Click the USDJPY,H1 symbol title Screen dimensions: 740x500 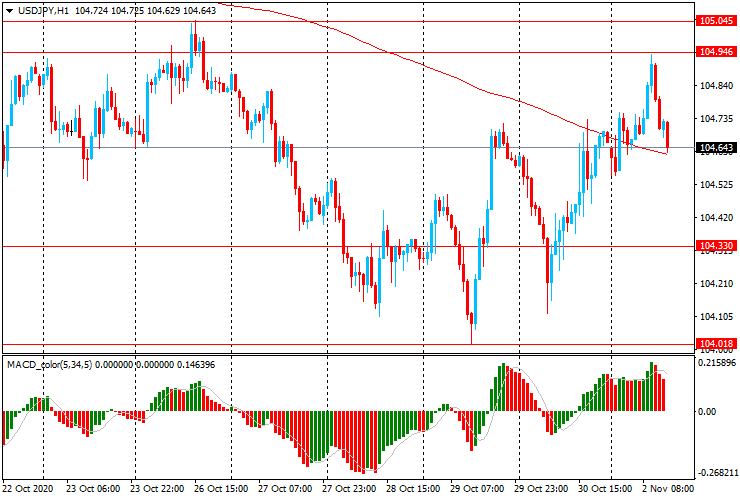[x=43, y=10]
